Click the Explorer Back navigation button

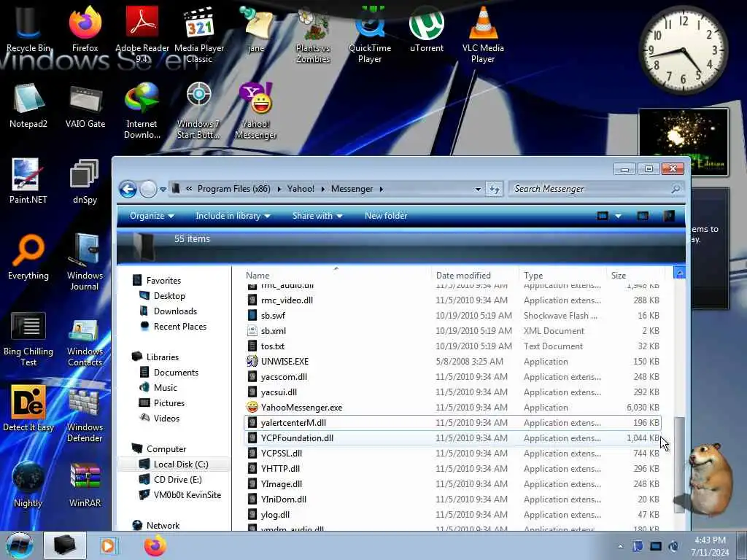click(128, 189)
